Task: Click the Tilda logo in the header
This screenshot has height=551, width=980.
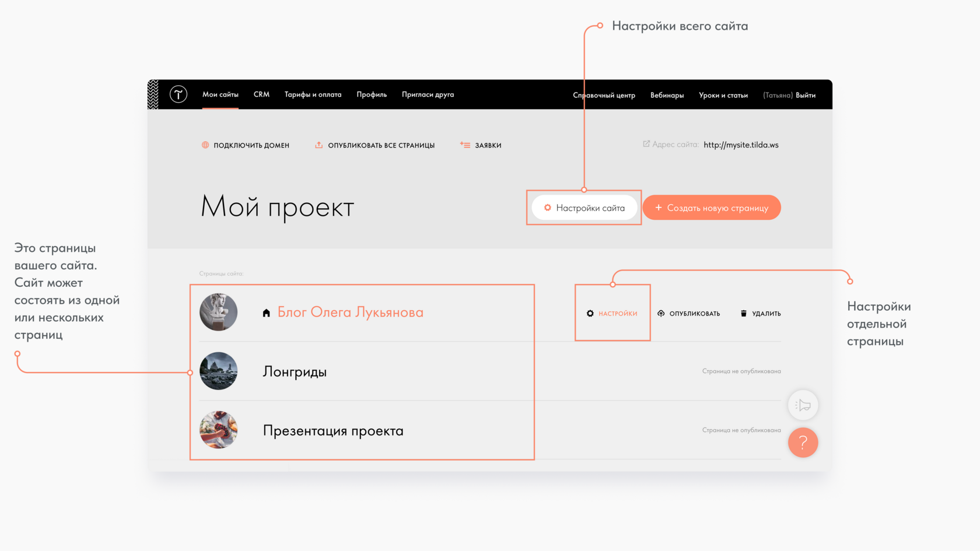Action: pos(178,94)
